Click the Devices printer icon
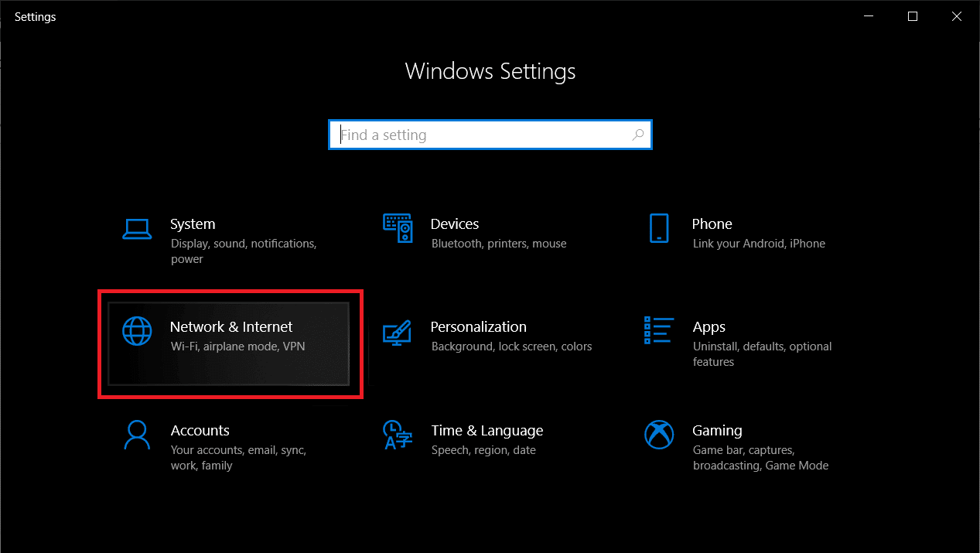 [398, 229]
